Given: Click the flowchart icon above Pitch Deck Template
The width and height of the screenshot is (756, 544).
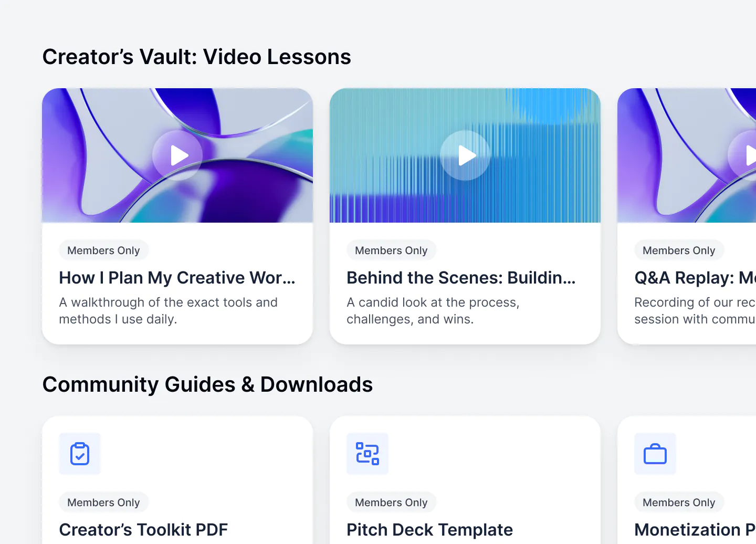Looking at the screenshot, I should (367, 454).
